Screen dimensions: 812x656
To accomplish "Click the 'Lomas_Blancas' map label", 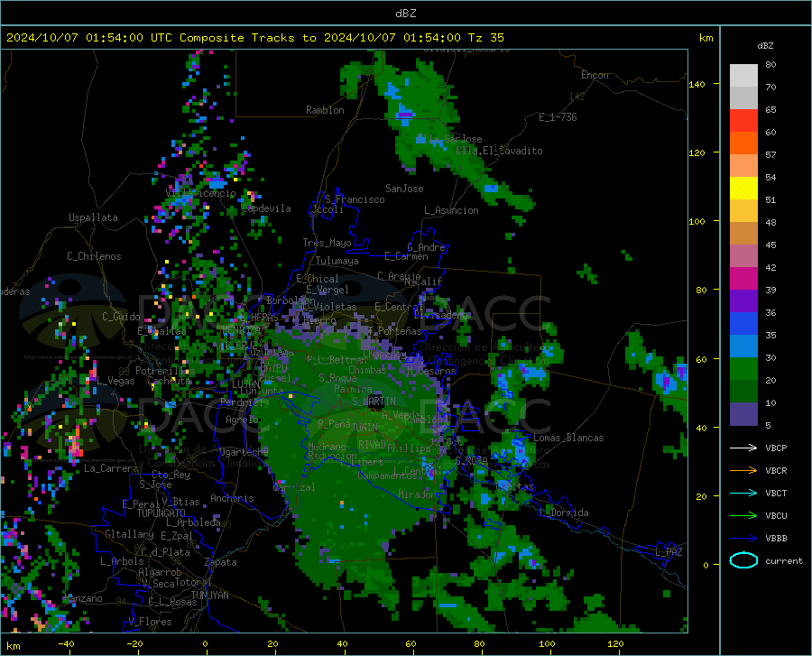I will click(568, 438).
